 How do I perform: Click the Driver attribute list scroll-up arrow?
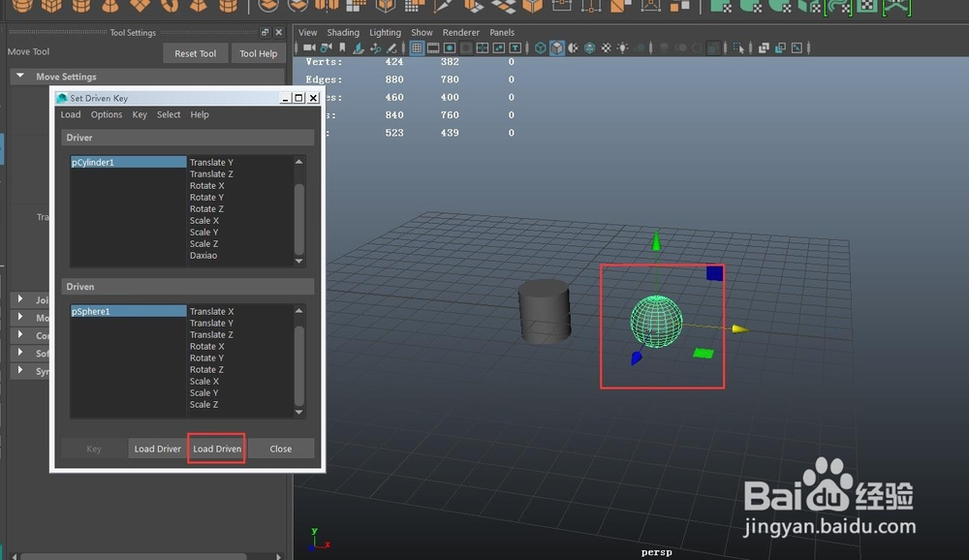tap(299, 162)
